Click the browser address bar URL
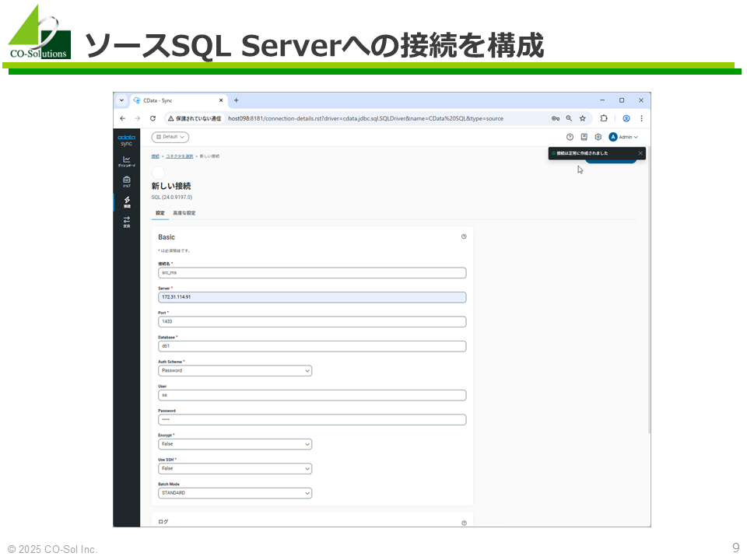 366,118
